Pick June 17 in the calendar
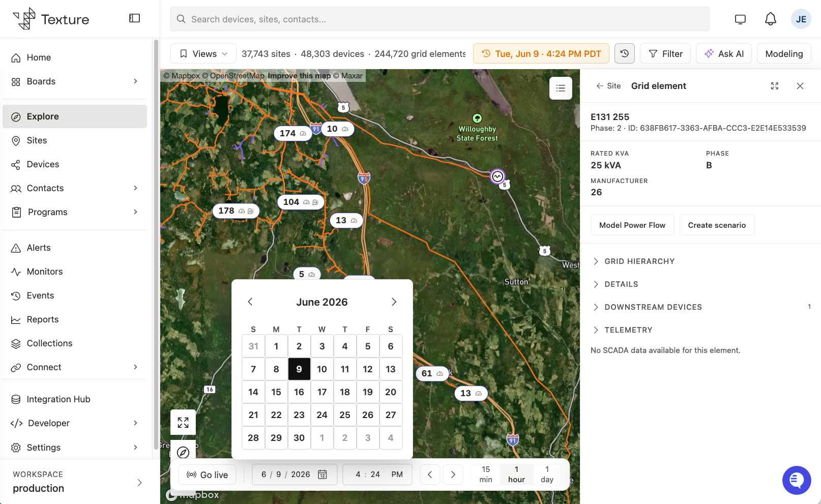This screenshot has height=504, width=821. pos(322,392)
